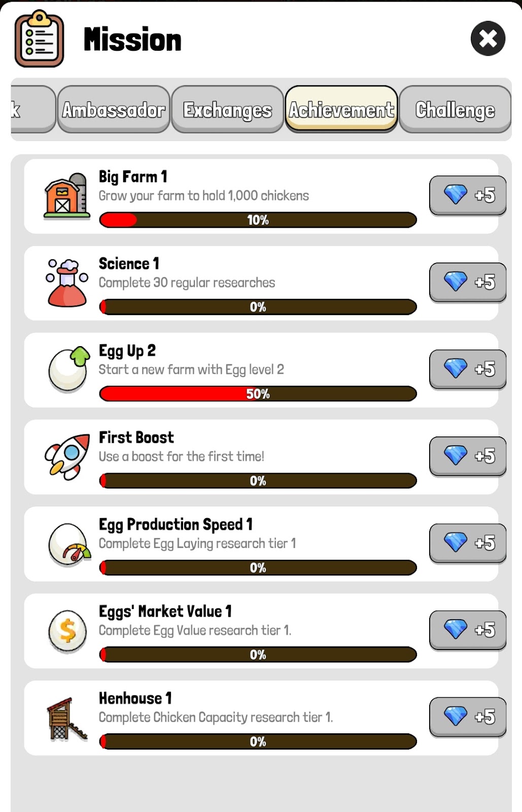Select the Challenge tab
Screen dimensions: 522x812
[x=455, y=110]
